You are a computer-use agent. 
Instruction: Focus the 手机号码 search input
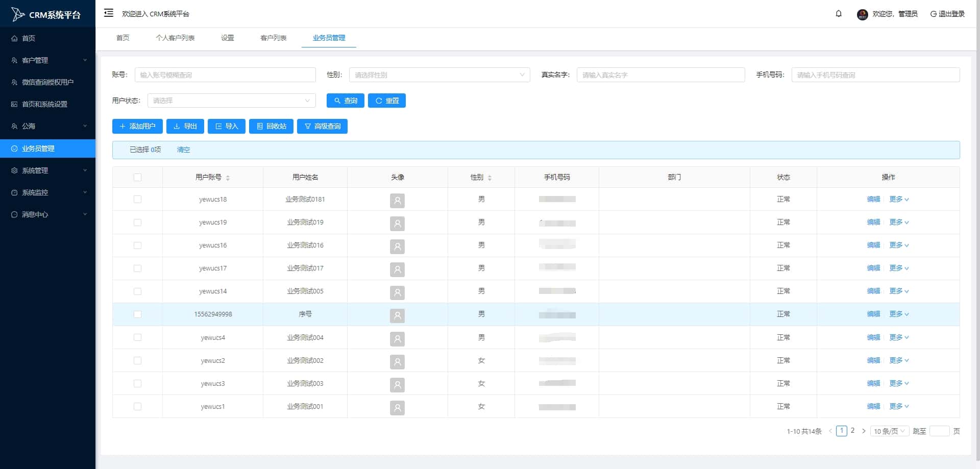pos(875,75)
